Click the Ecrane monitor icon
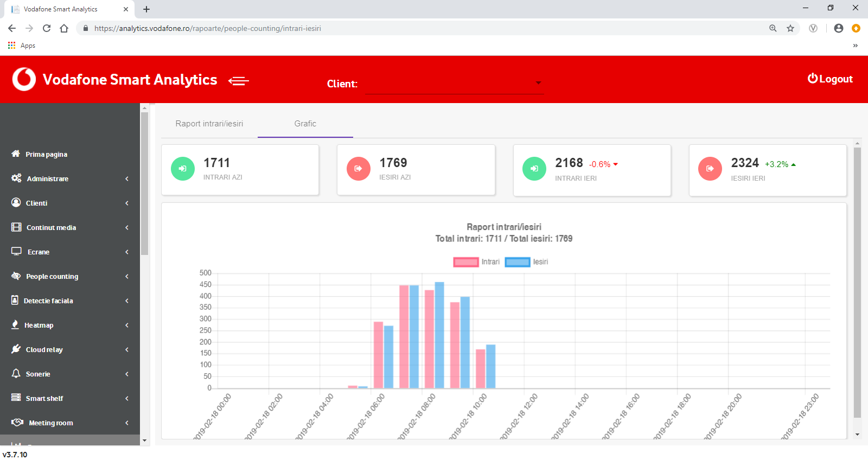 pos(16,251)
